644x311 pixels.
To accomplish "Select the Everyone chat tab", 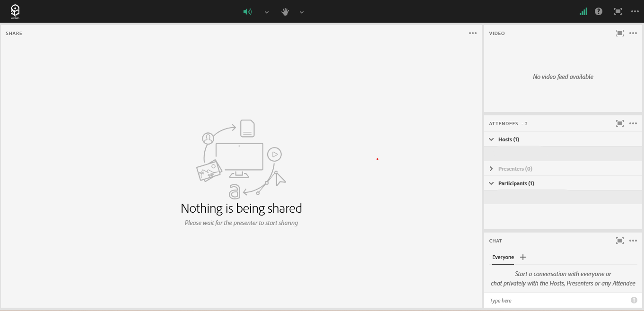I will [x=503, y=257].
